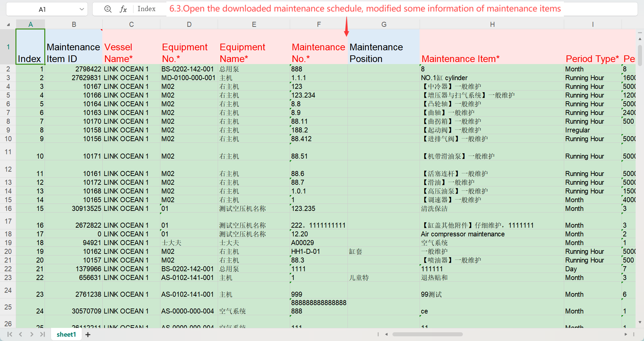Viewport: 644px width, 341px height.
Task: Select cell HH1-D-01
Action: coord(319,251)
